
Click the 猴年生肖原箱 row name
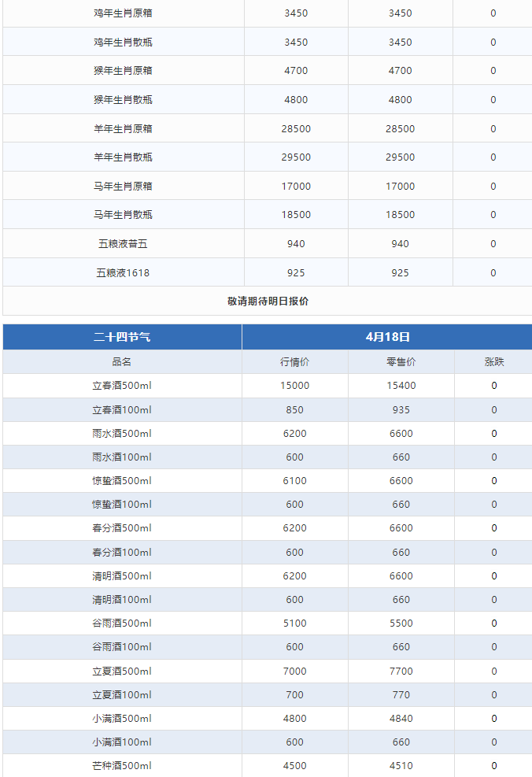[123, 71]
